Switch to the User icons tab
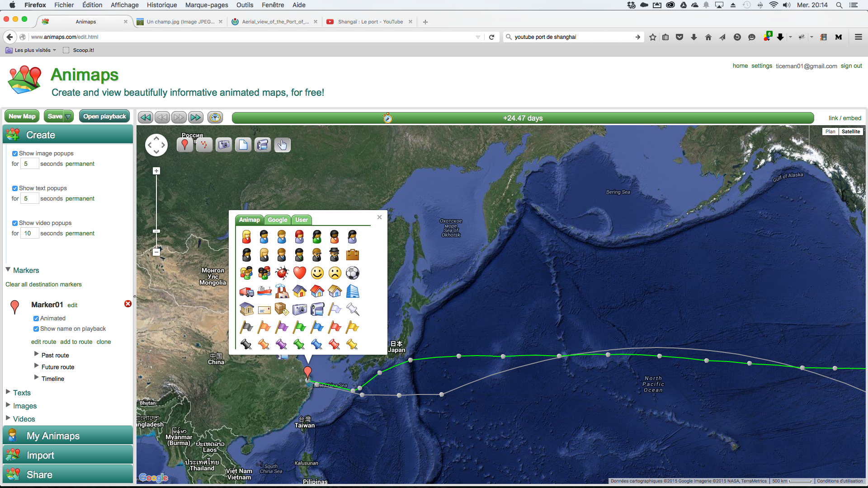The height and width of the screenshot is (488, 868). coord(302,220)
